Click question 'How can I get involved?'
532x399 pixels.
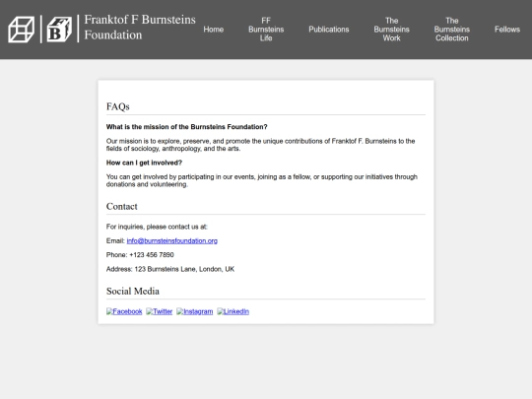point(144,163)
